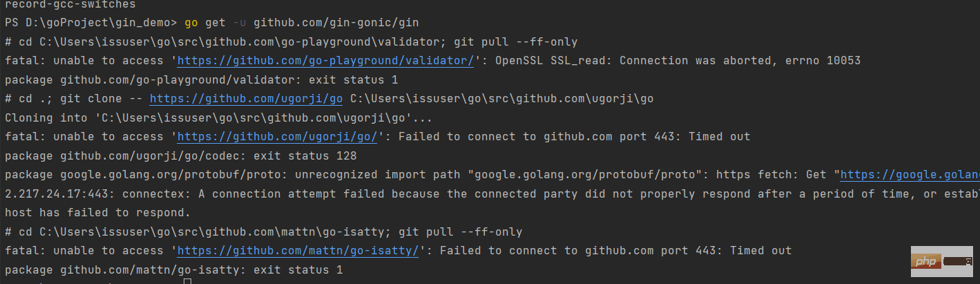Click 'package github.com/mattn/go-isatty: exit status 1' line
Viewport: 980px width, 284px height.
(x=173, y=269)
